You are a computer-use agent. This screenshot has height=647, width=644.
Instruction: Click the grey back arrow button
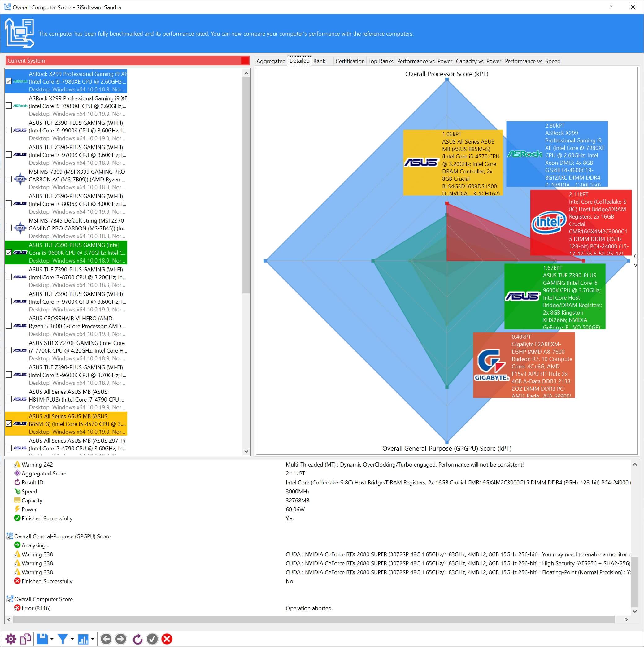(106, 639)
